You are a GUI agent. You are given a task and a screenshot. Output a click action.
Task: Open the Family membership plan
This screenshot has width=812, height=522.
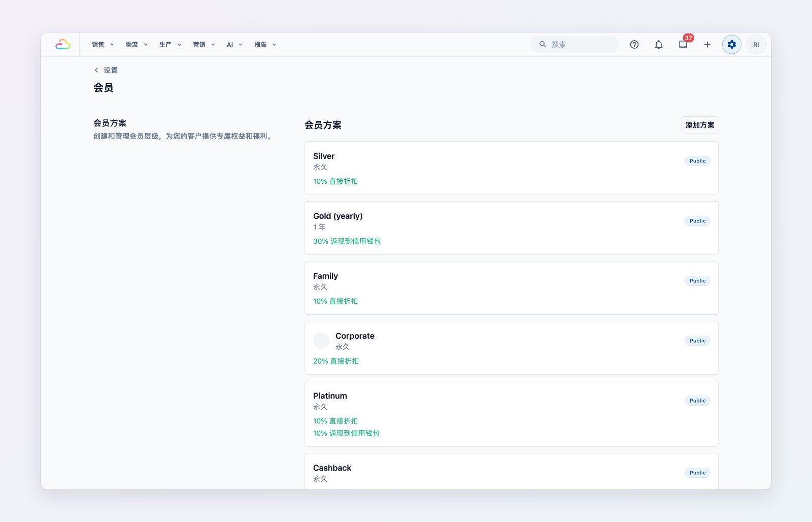[x=512, y=288]
